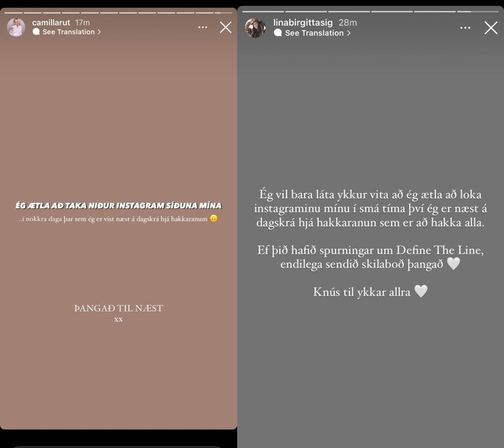Expand chevron next to camillarut See Translation
Screen dimensions: 504x448
(x=99, y=32)
